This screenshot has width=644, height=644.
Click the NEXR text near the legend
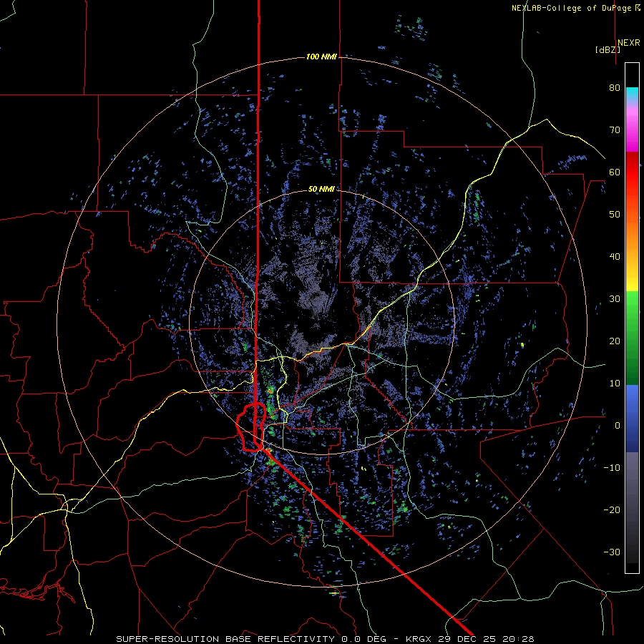pos(628,43)
